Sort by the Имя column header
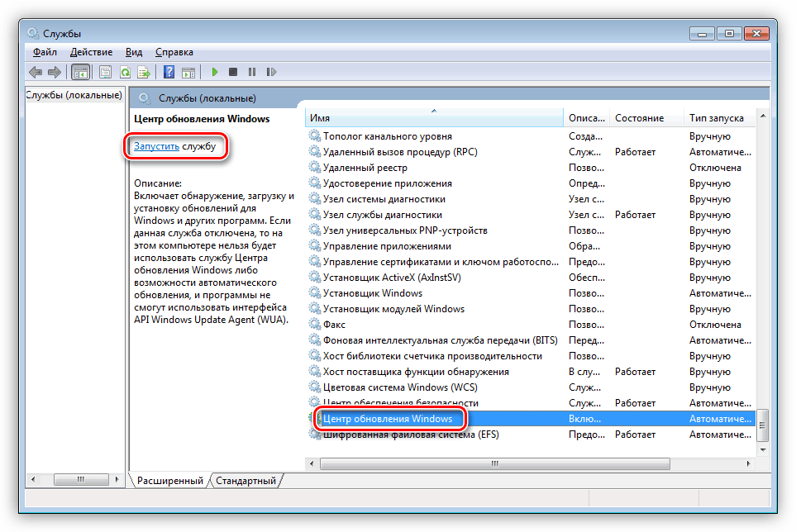This screenshot has height=532, width=796. coord(434,117)
